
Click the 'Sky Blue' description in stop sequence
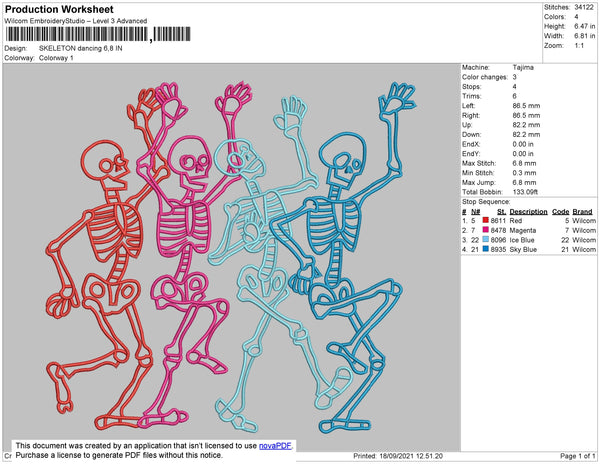coord(523,249)
